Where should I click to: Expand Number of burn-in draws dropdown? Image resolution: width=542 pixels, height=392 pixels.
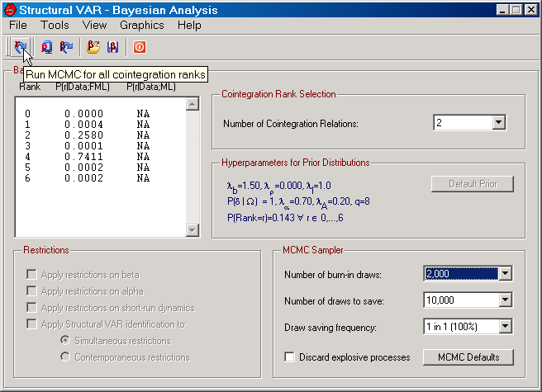(506, 273)
